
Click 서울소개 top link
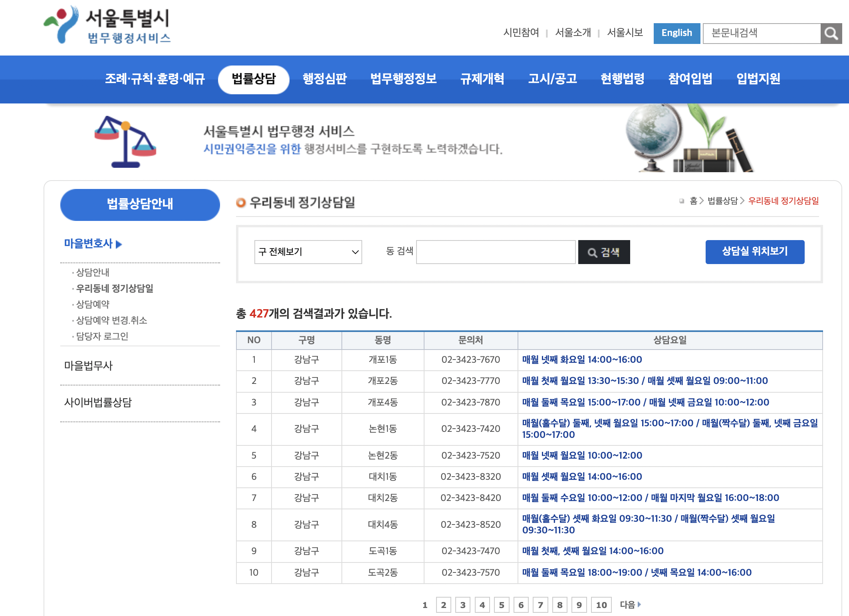coord(573,33)
